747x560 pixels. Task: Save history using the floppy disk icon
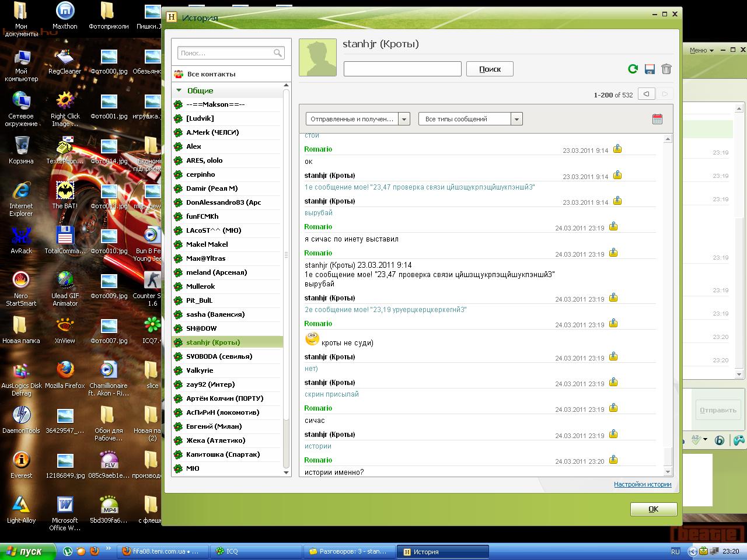coord(650,69)
